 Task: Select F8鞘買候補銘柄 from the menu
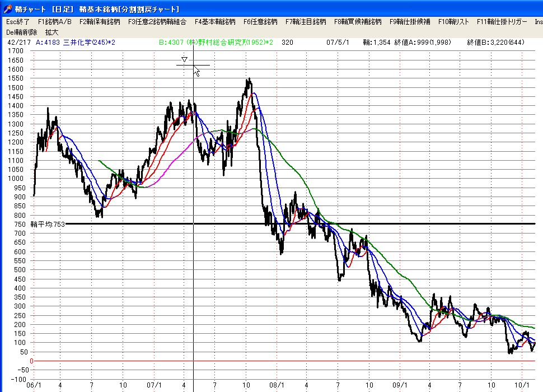pos(358,22)
